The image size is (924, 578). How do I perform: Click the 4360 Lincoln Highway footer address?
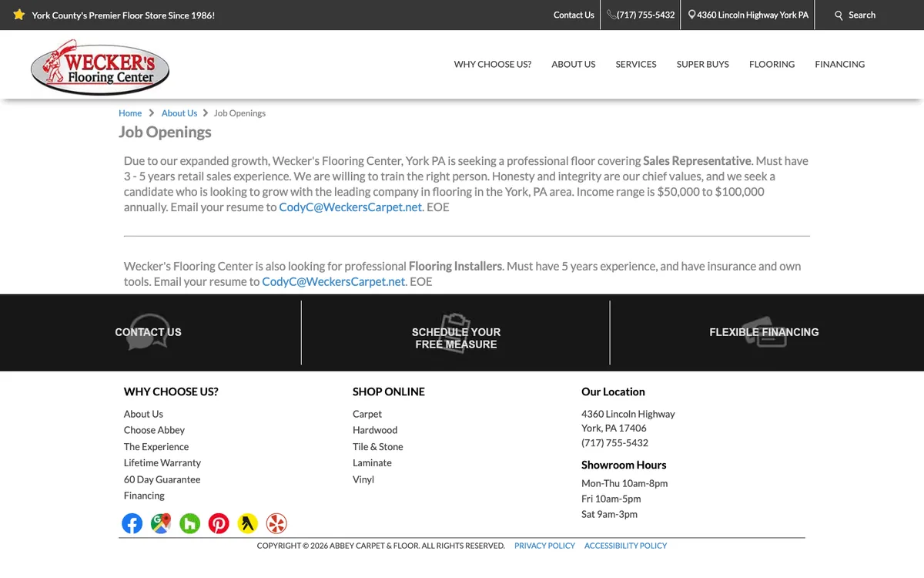[628, 414]
